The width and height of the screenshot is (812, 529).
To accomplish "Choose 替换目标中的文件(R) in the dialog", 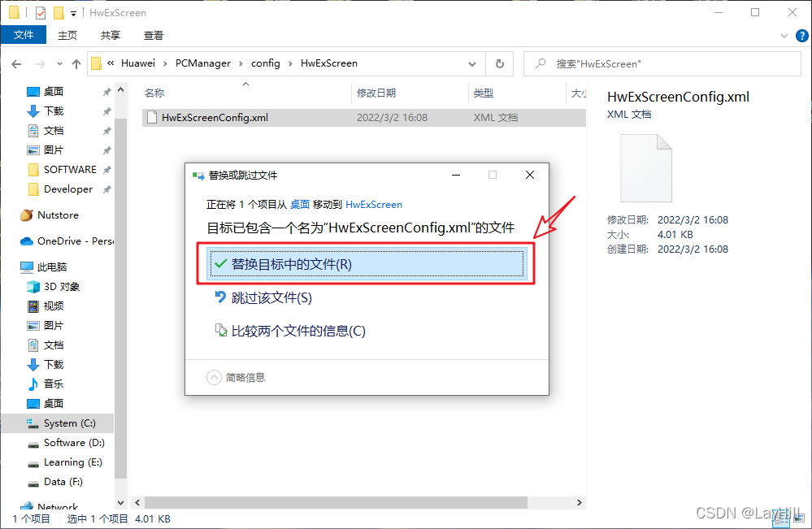I will (366, 265).
